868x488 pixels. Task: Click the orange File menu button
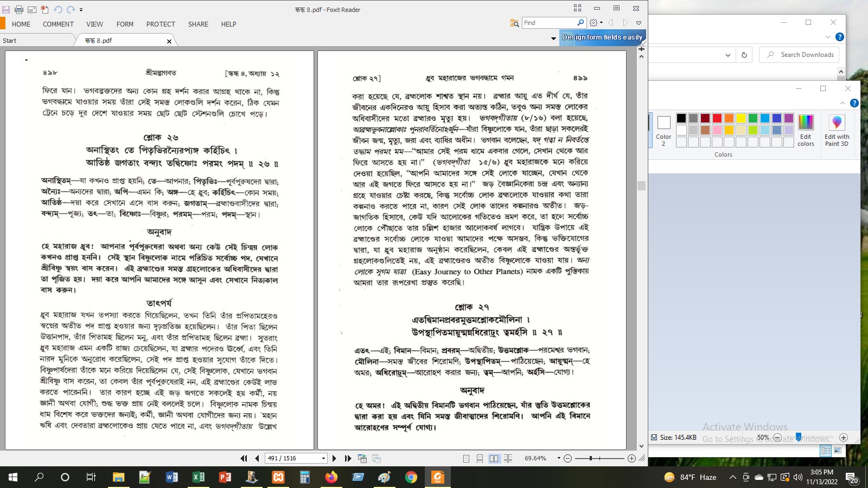click(3, 23)
